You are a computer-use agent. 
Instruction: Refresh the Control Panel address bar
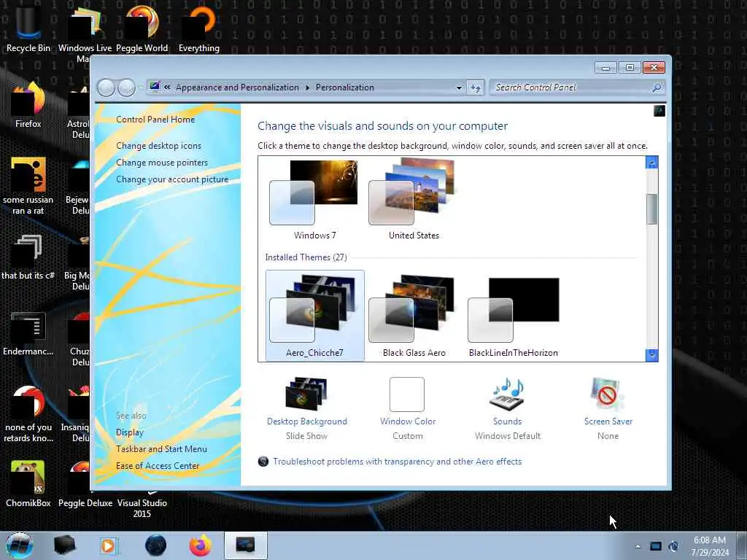[x=476, y=87]
